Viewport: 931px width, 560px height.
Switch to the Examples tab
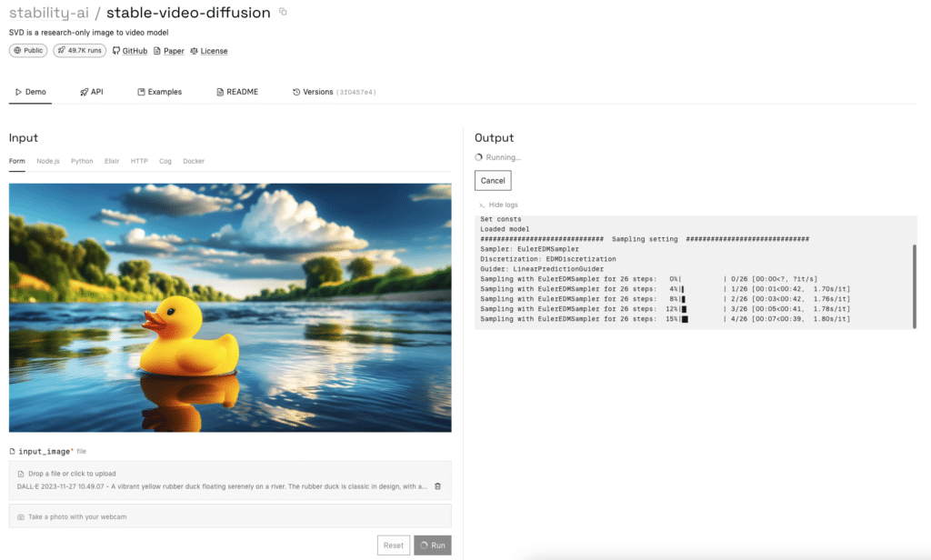click(x=160, y=92)
